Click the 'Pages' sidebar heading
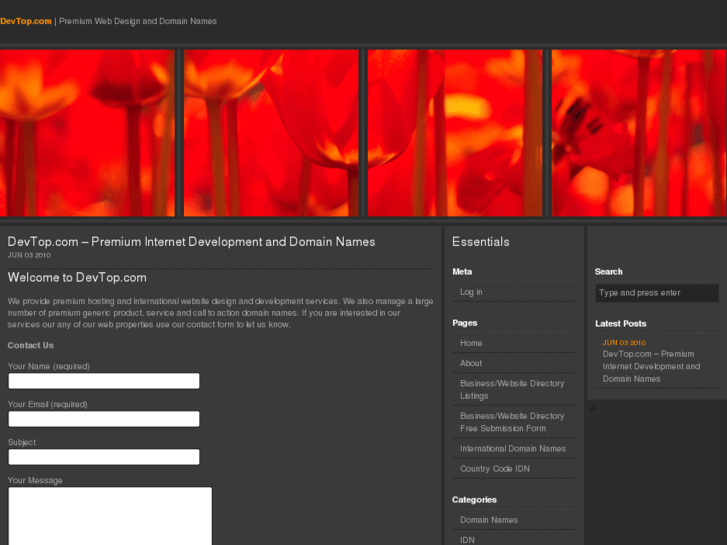 pyautogui.click(x=465, y=323)
